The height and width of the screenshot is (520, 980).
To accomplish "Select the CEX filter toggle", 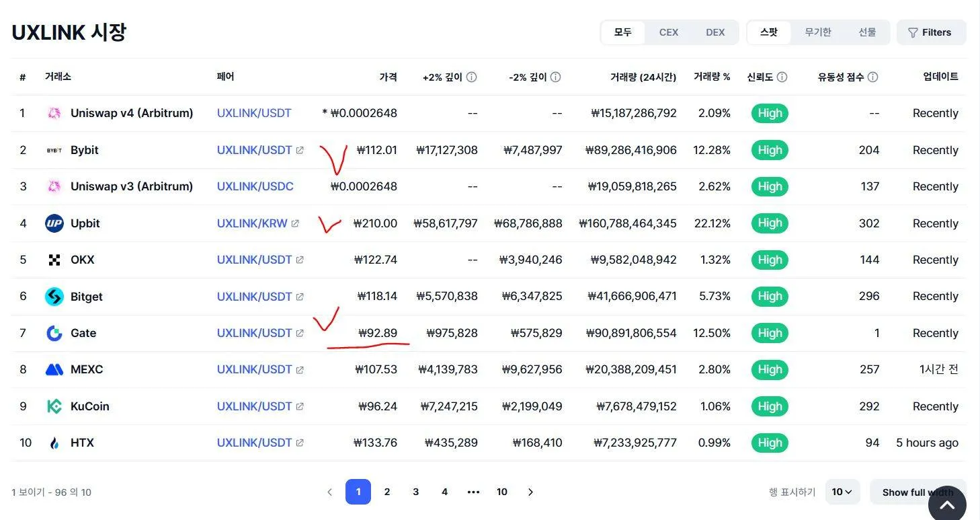I will pos(668,32).
